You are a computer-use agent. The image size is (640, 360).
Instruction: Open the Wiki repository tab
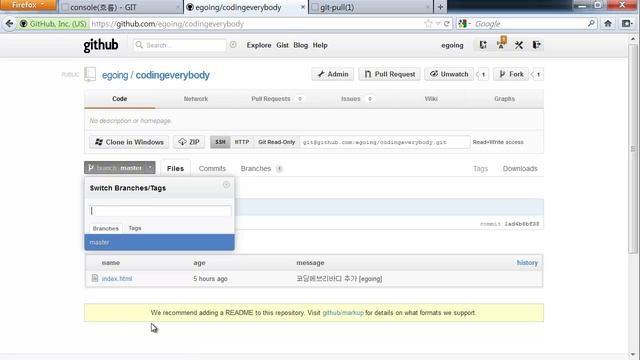click(x=431, y=99)
